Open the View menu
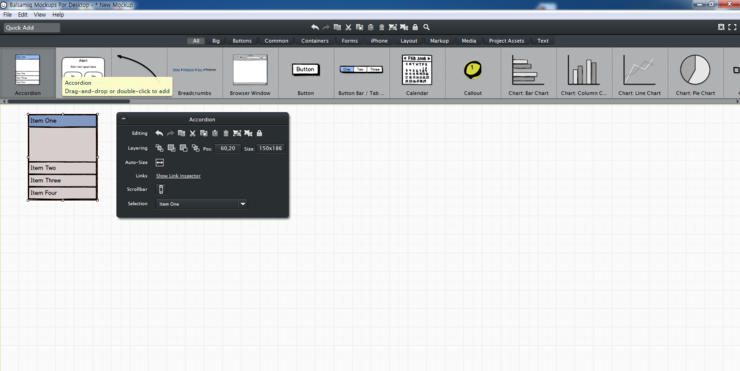Screen dimensions: 740x371 pyautogui.click(x=40, y=15)
